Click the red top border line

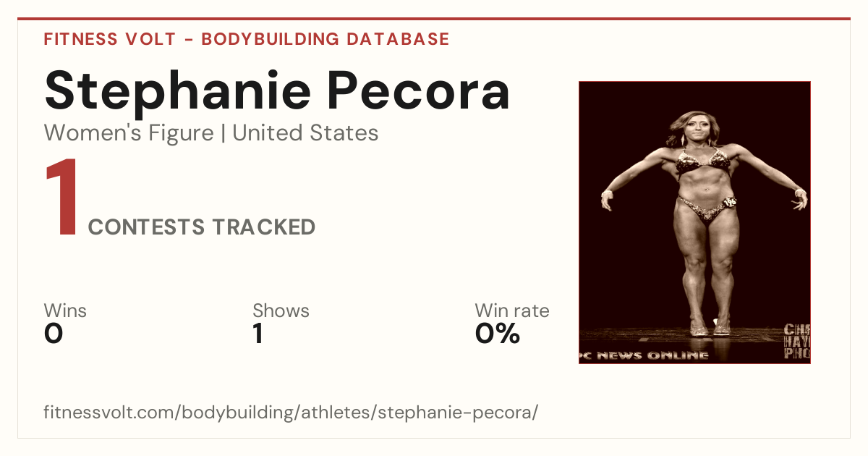[x=434, y=19]
